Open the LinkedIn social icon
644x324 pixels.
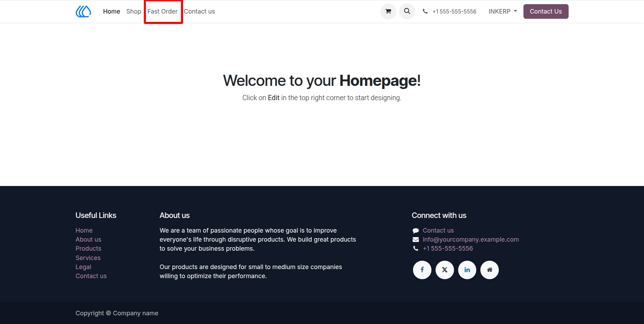tap(467, 270)
